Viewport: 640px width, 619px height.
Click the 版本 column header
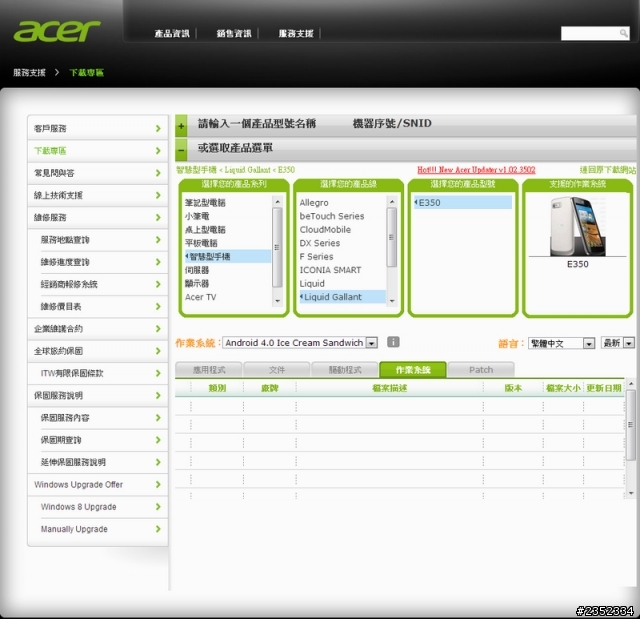coord(513,388)
